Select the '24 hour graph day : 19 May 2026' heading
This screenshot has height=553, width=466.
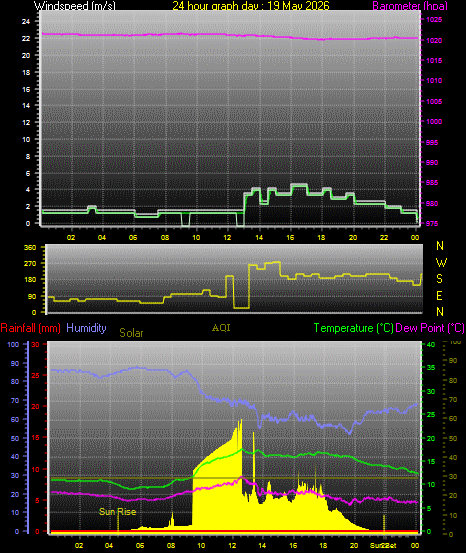[251, 6]
